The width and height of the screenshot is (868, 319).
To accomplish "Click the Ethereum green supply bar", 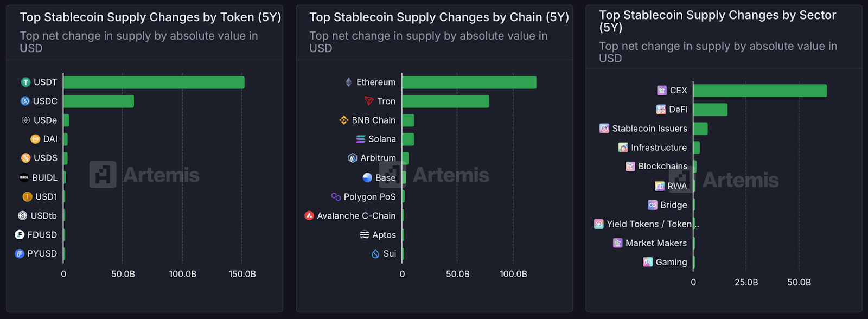I will 469,82.
